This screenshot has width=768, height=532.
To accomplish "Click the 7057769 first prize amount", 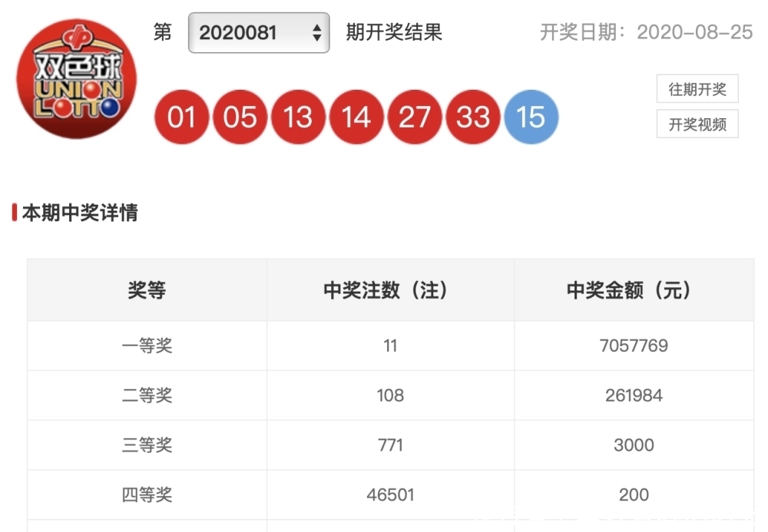I will pyautogui.click(x=634, y=345).
